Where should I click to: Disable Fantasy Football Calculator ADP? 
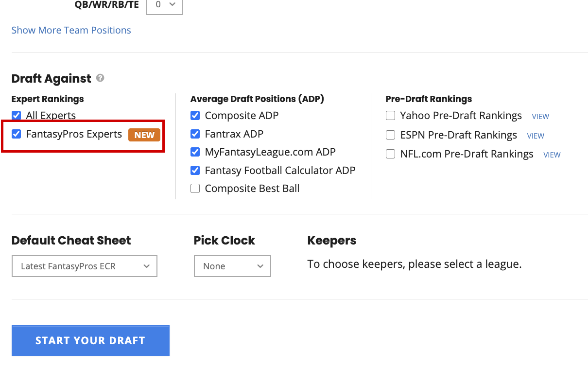tap(195, 170)
